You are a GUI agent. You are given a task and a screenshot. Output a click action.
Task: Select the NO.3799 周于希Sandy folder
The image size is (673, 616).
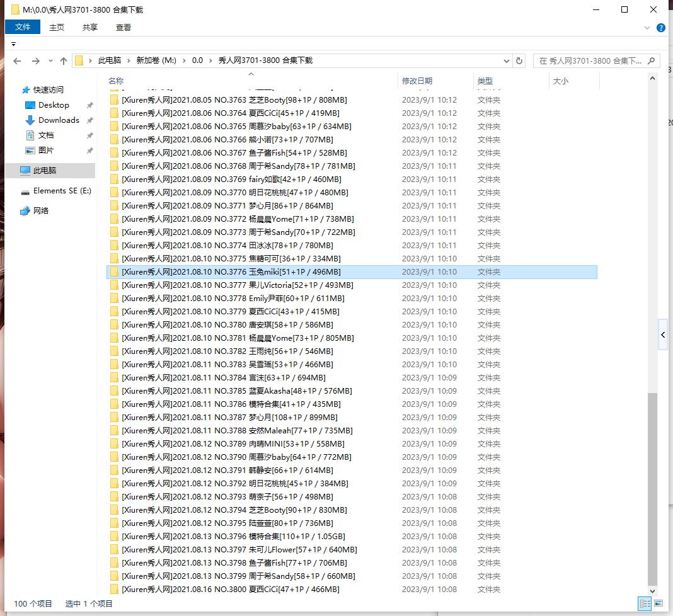(x=352, y=576)
